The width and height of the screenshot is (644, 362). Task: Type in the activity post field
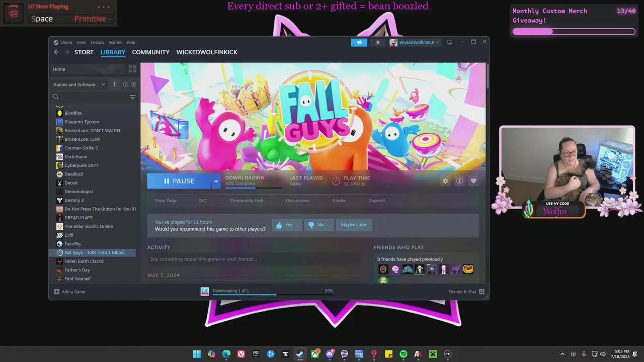pos(254,259)
